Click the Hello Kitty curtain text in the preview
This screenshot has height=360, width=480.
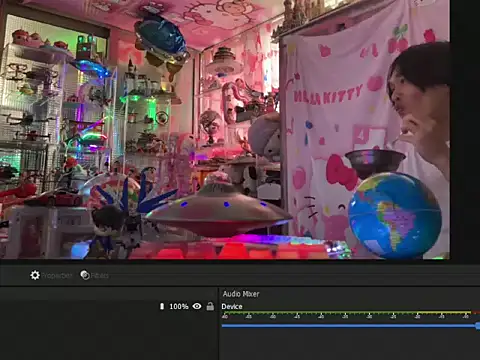[x=328, y=95]
